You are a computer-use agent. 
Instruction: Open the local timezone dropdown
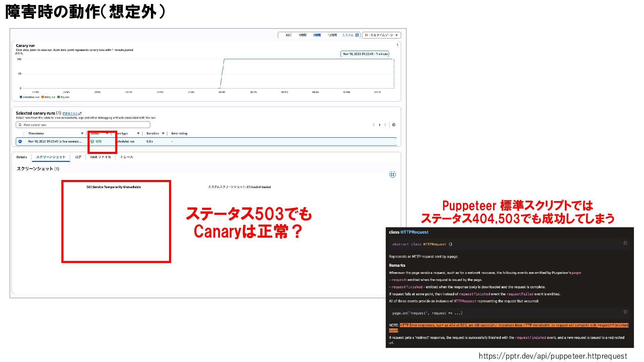[381, 35]
